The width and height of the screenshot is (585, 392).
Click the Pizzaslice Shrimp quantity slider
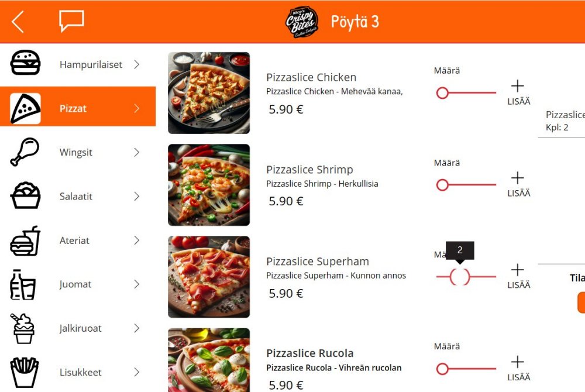[x=466, y=185]
